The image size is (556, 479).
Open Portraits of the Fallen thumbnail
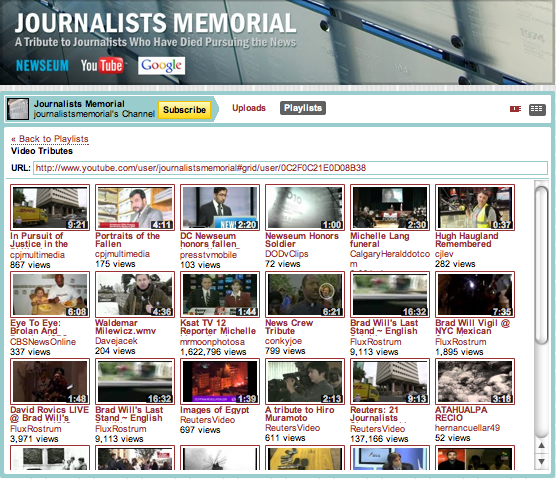coord(135,207)
